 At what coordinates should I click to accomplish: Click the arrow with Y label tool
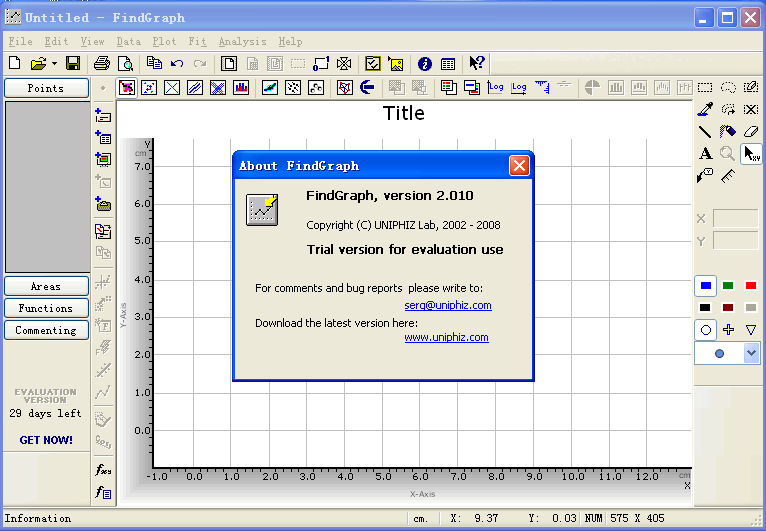click(705, 175)
